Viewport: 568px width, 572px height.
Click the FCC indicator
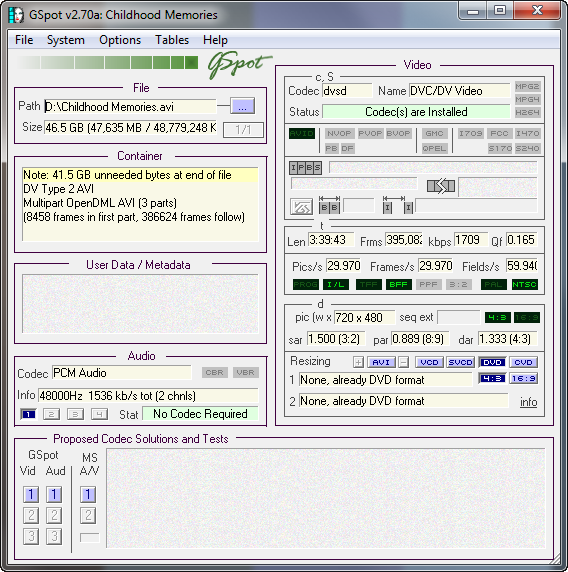click(x=499, y=133)
